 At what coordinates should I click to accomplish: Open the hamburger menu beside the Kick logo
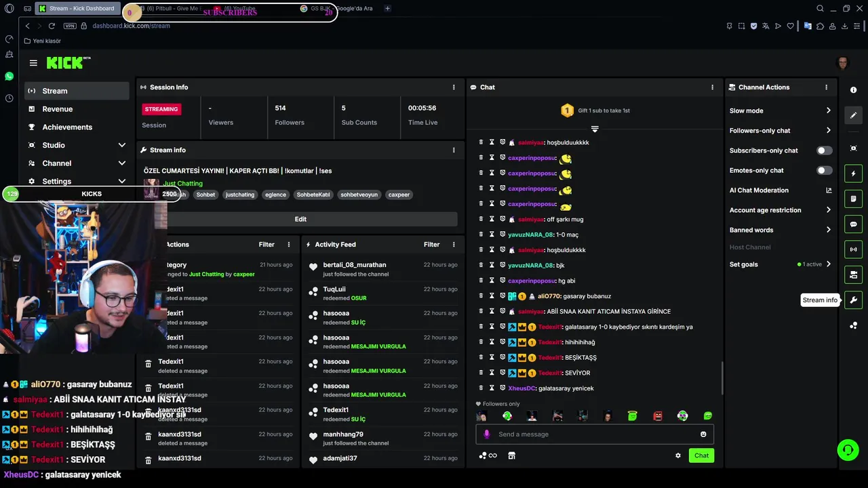pos(33,63)
